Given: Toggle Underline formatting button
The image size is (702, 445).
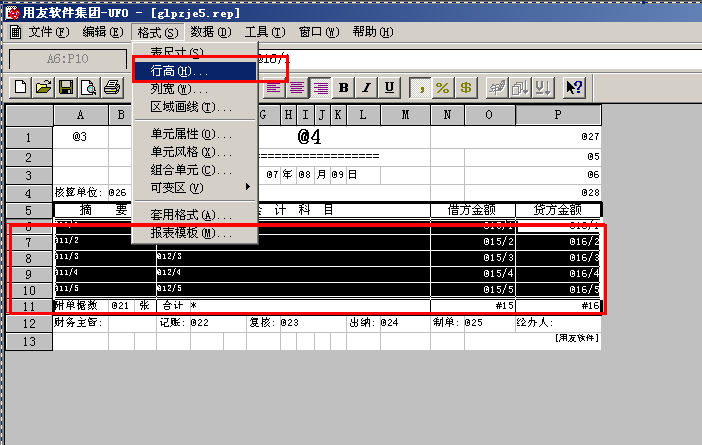Looking at the screenshot, I should [x=390, y=88].
